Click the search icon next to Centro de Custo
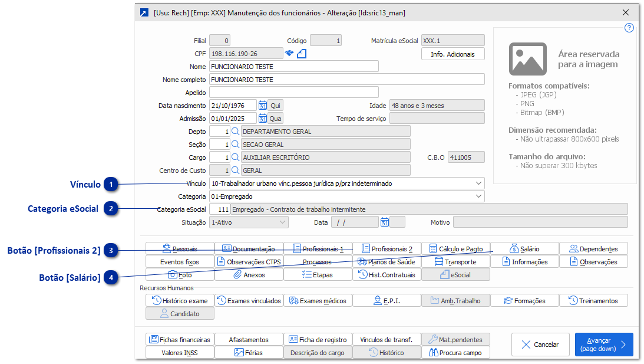The height and width of the screenshot is (364, 644). click(235, 170)
